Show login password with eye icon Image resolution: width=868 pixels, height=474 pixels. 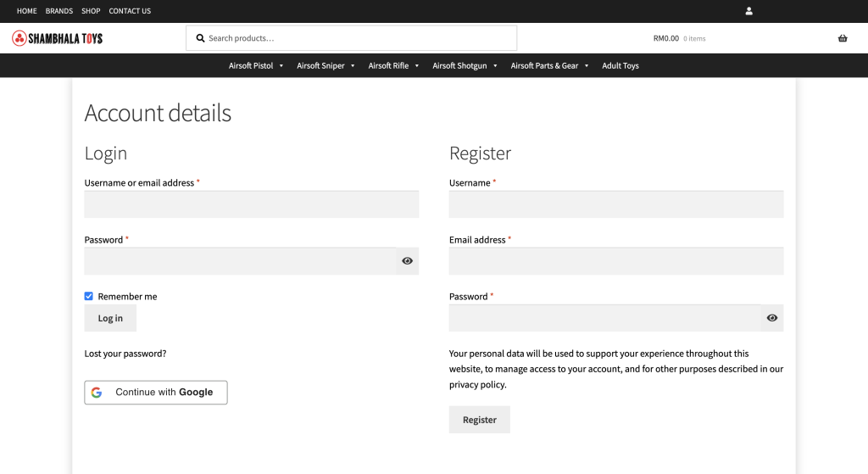tap(407, 261)
